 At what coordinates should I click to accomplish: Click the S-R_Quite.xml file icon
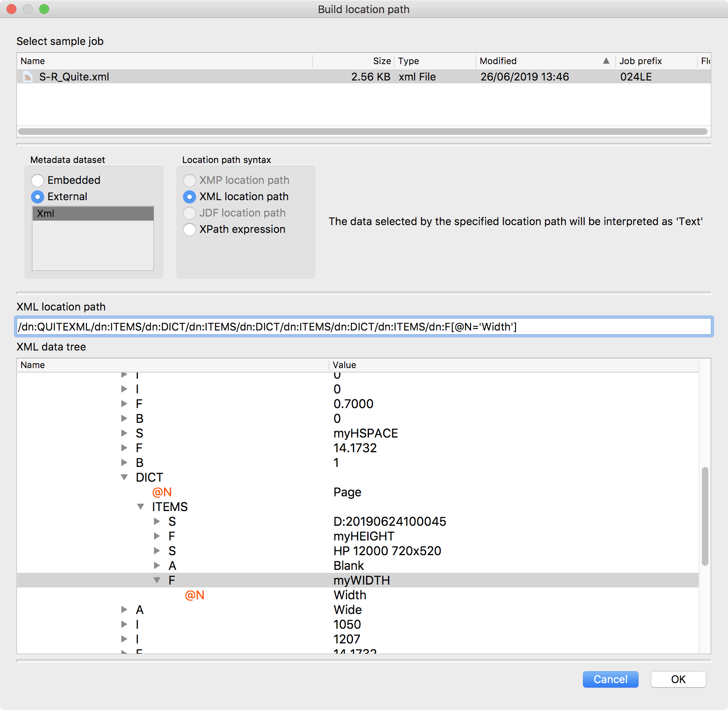(x=28, y=77)
